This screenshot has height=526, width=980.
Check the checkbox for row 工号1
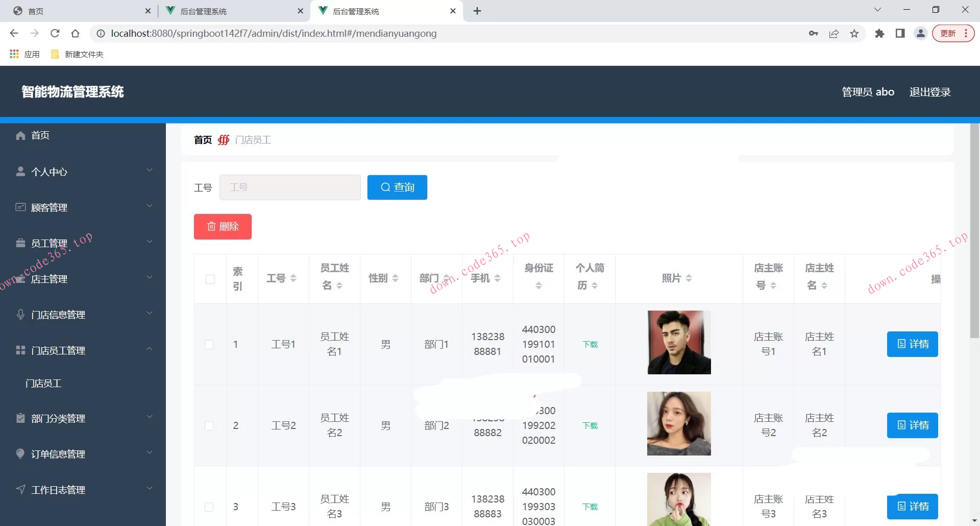pos(209,345)
